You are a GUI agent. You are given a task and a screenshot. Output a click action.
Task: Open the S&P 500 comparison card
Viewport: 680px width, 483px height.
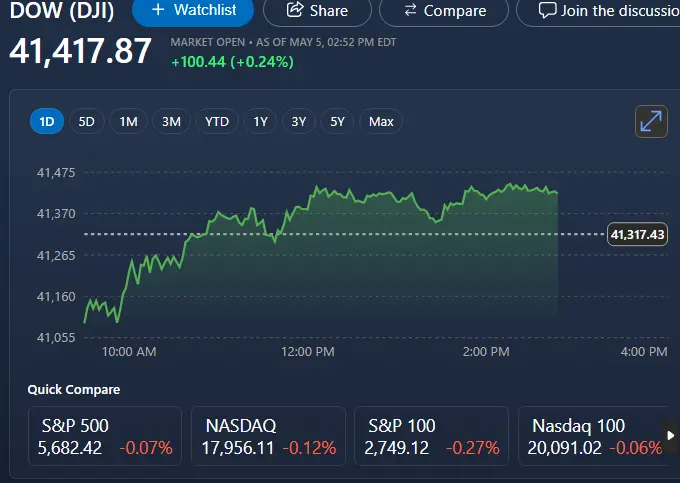(105, 436)
